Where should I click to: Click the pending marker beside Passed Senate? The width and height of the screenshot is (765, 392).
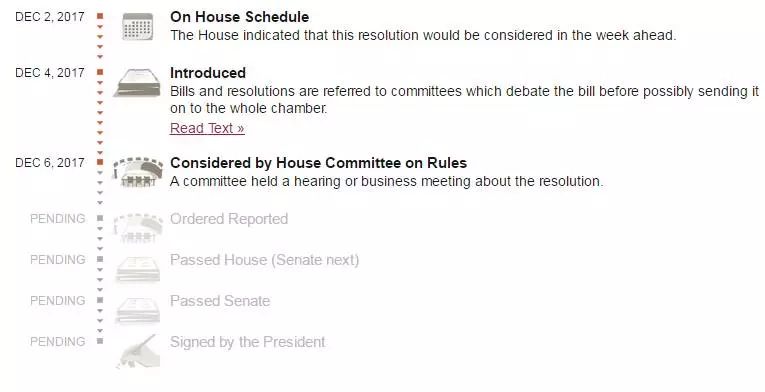pyautogui.click(x=100, y=300)
